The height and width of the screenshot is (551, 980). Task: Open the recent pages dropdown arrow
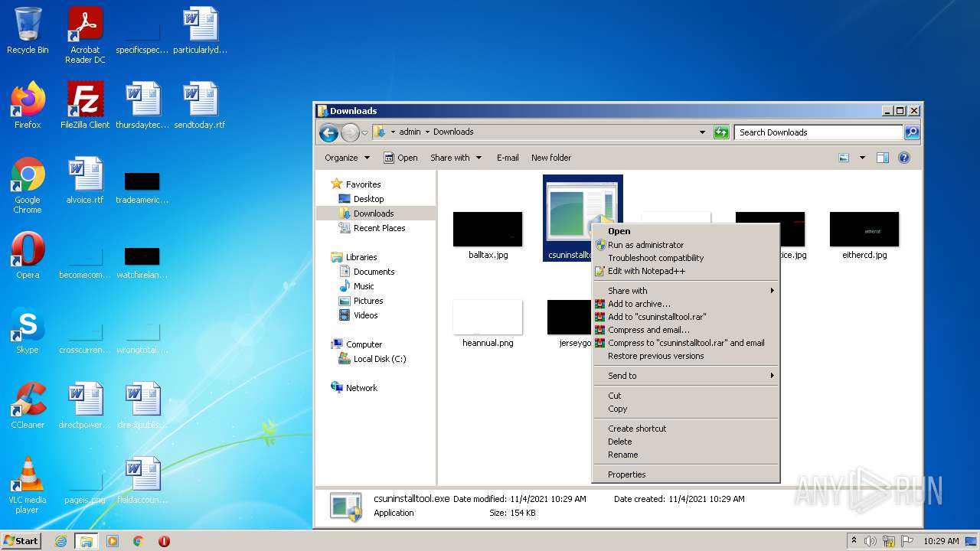click(x=365, y=132)
